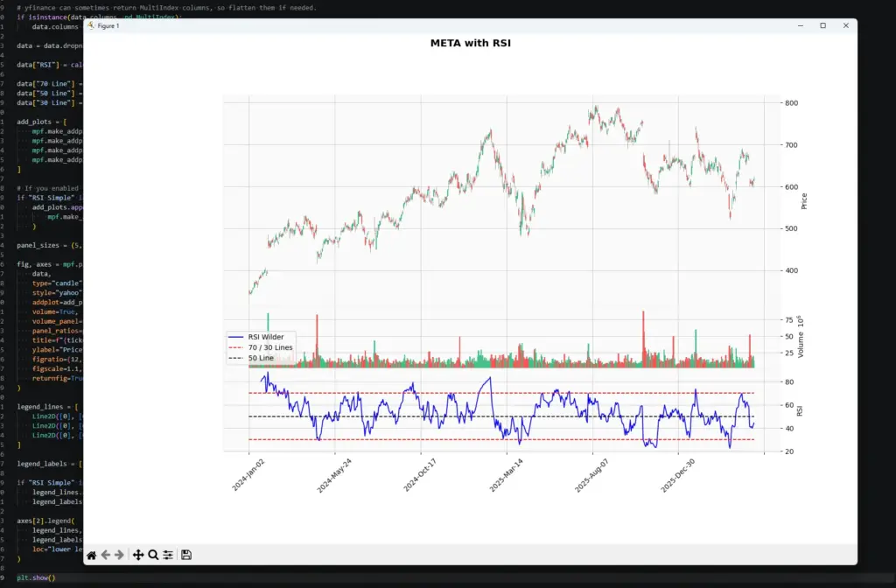Click "style="yahoo"" line in code editor

[x=57, y=292]
